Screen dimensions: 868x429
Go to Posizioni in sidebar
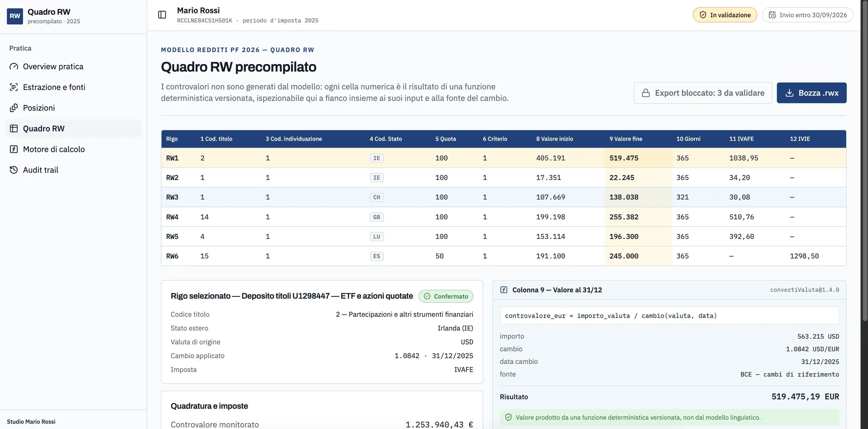click(x=73, y=108)
